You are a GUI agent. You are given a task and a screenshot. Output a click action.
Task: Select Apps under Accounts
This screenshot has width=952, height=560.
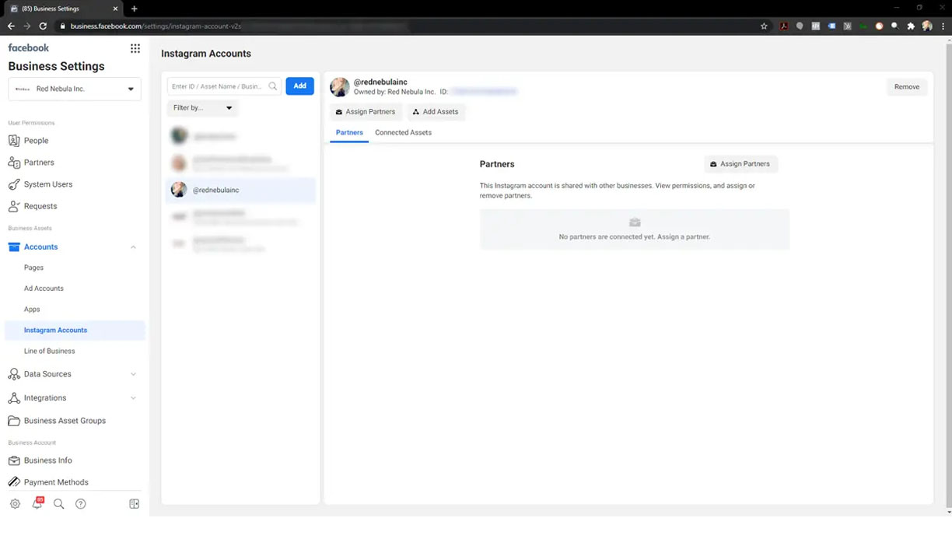point(32,310)
